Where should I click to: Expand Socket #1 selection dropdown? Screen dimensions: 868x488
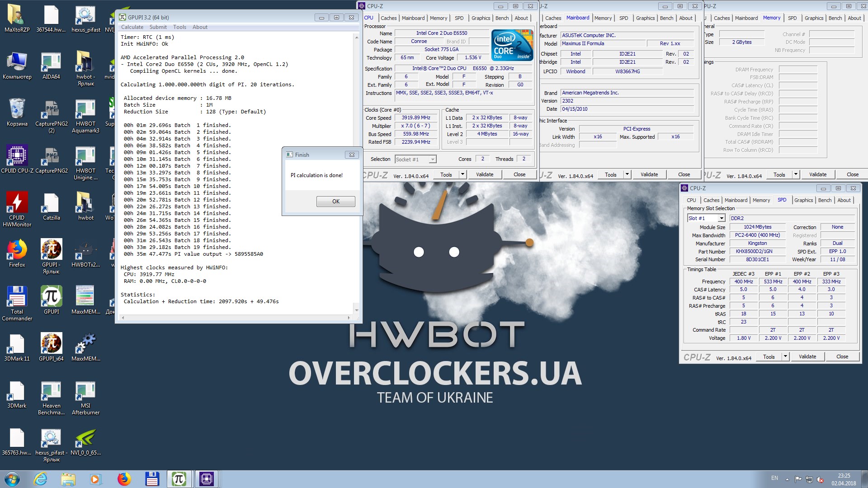point(433,159)
